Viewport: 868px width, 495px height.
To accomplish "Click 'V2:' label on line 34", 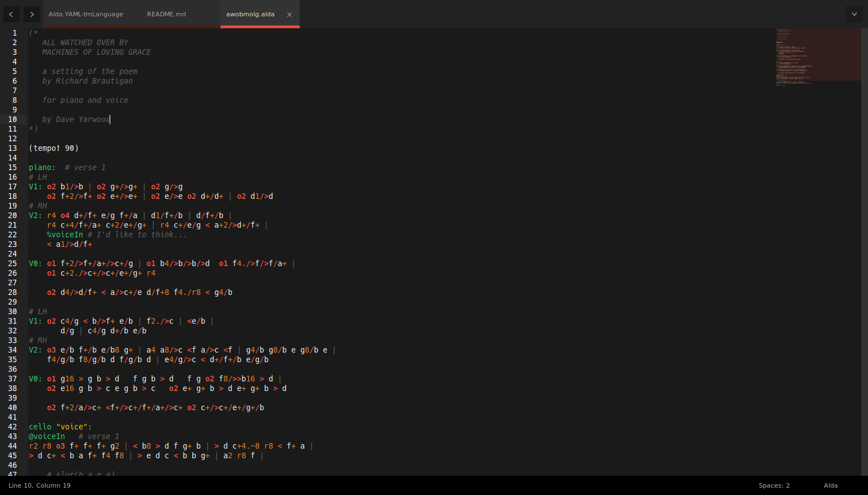I will click(36, 350).
